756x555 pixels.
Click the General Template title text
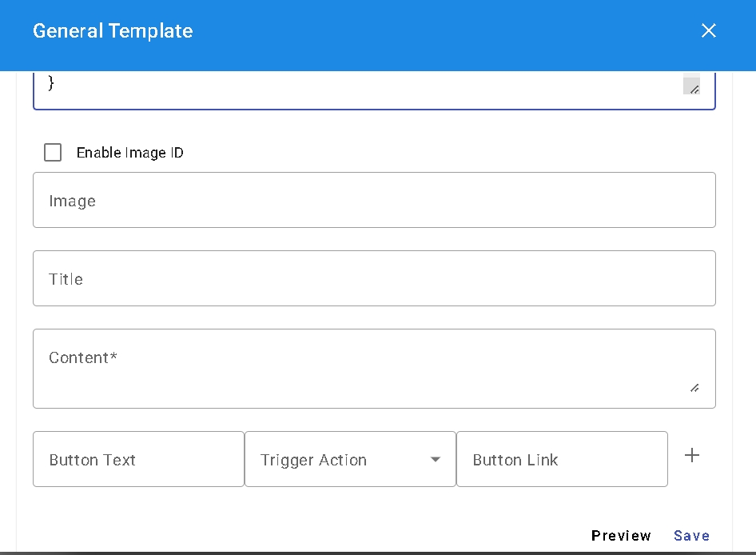pos(113,31)
